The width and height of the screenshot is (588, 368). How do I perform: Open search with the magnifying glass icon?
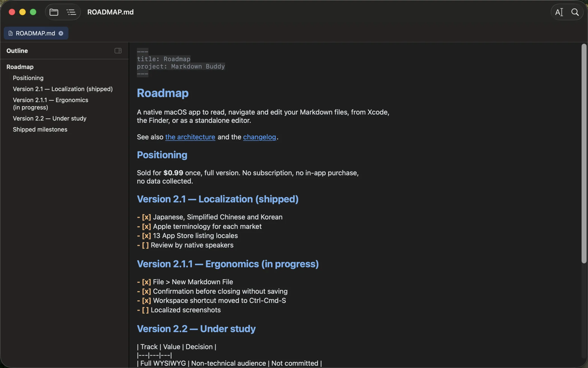[x=575, y=12]
